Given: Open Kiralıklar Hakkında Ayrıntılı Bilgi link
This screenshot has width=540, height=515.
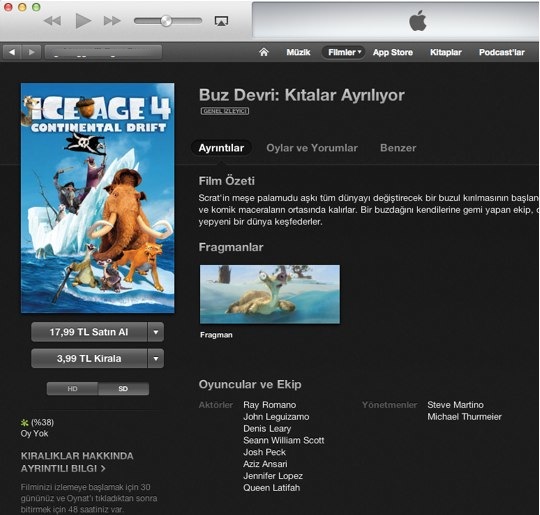Looking at the screenshot, I should pyautogui.click(x=77, y=462).
